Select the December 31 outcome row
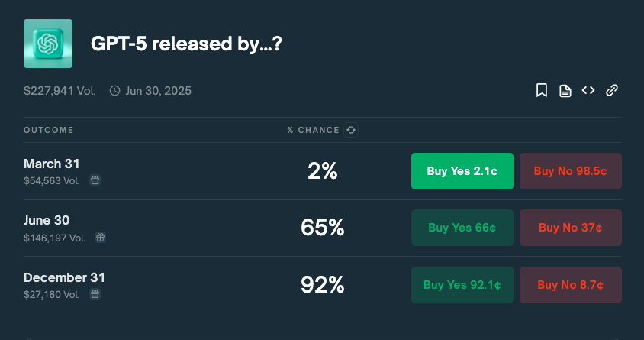Viewport: 644px width, 340px height. [323, 285]
